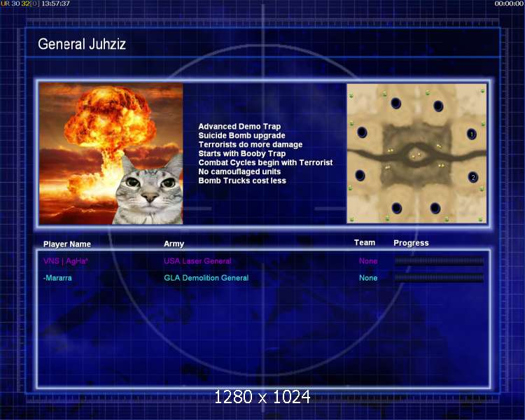
Task: Click Team 'None' for -Mararra
Action: tap(368, 278)
